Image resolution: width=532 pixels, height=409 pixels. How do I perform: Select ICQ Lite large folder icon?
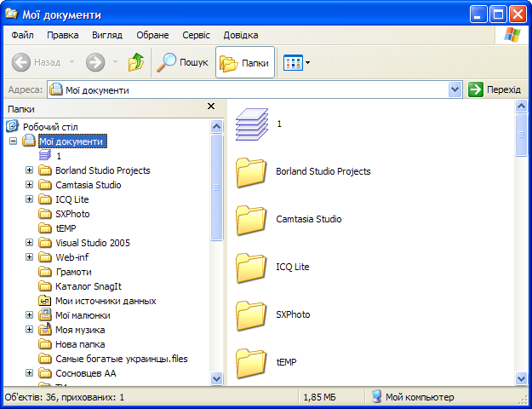(x=251, y=268)
